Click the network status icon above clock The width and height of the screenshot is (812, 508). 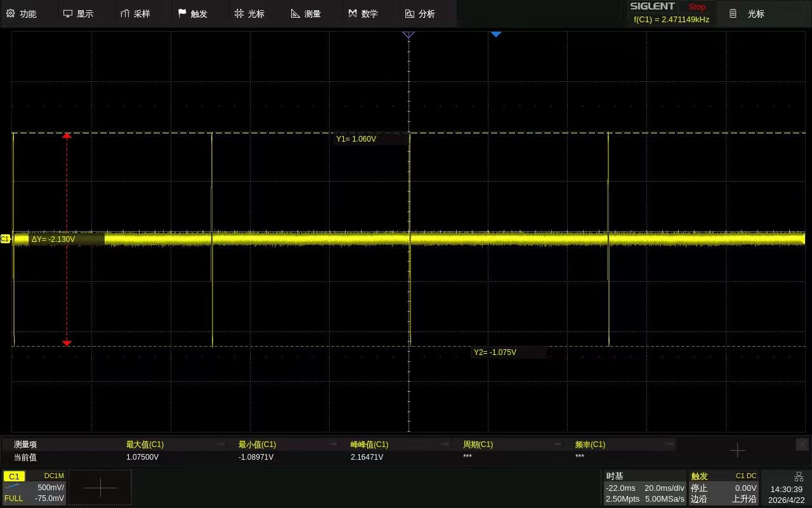point(799,476)
